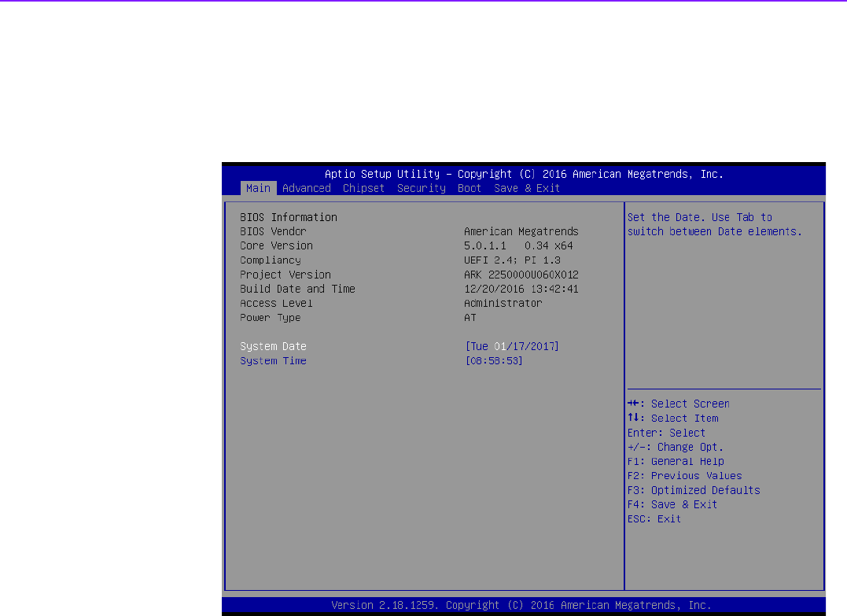Click the F2: Previous Values hint
Viewport: 847px width, 616px height.
[685, 475]
